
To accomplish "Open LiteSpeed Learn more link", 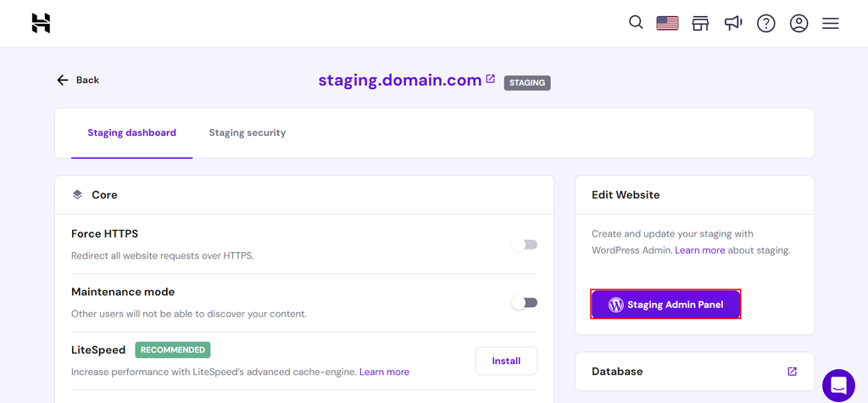I will (x=384, y=372).
